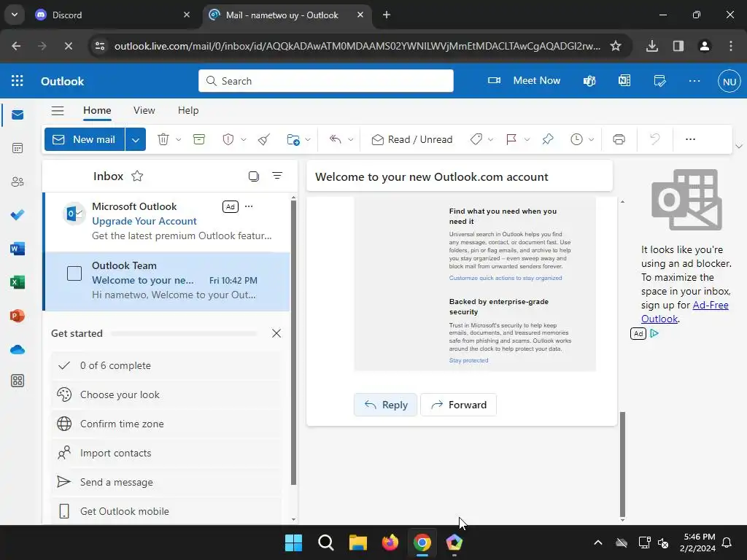Viewport: 747px width, 560px height.
Task: Expand the Delete dropdown arrow
Action: 179,139
